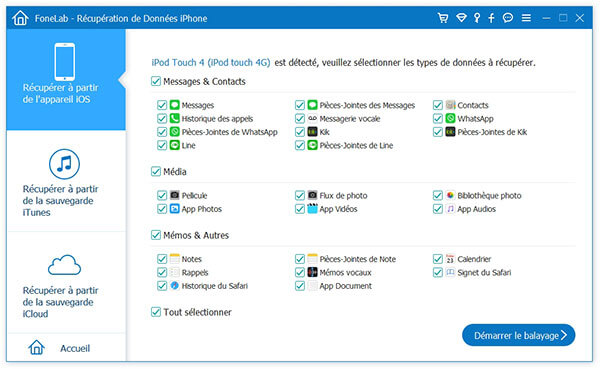
Task: Click the Pellicule camera icon
Action: click(174, 195)
